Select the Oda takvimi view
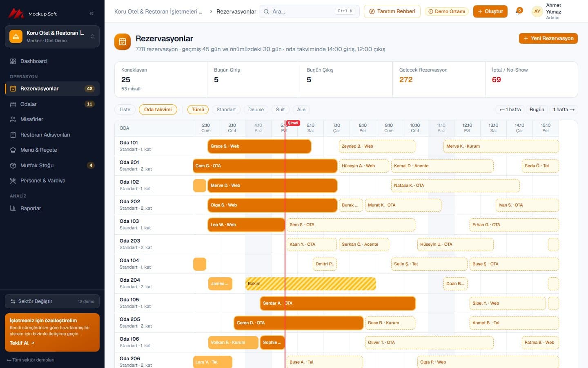588x368 pixels. pyautogui.click(x=158, y=110)
